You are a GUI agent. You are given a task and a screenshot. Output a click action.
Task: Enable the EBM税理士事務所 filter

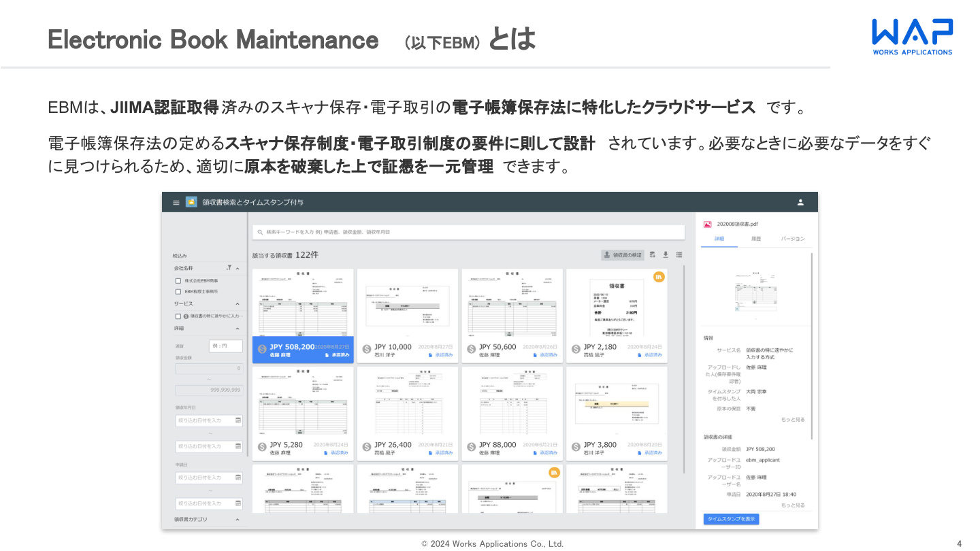(178, 290)
